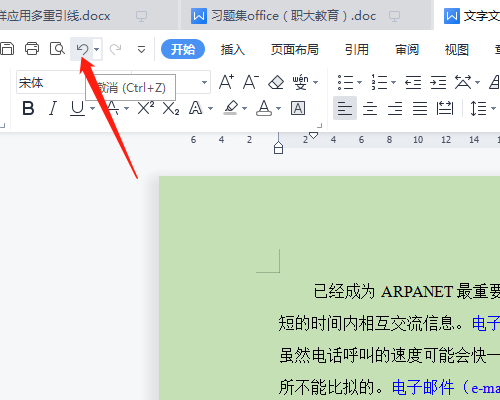Click the character border boxed A icon
This screenshot has width=500, height=400.
pos(298,108)
